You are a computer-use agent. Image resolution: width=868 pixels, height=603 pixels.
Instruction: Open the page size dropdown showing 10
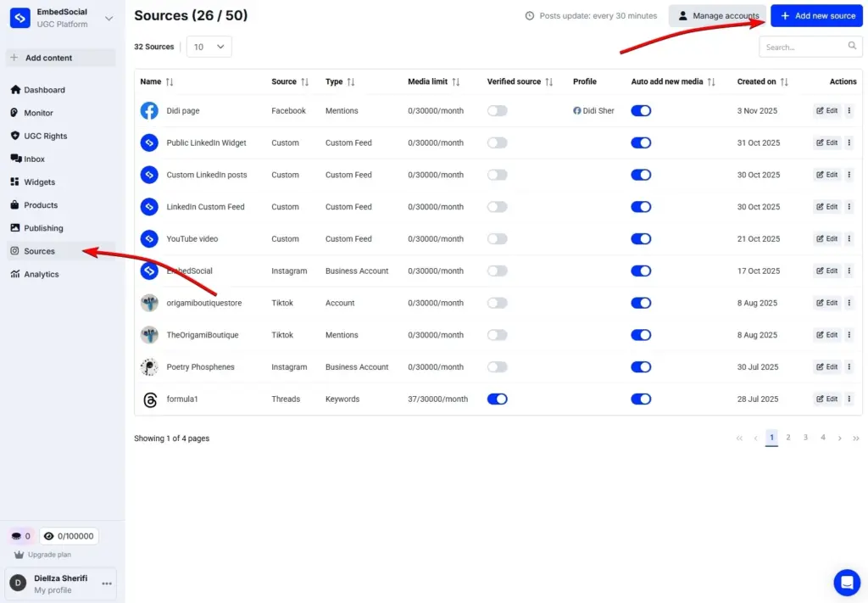pyautogui.click(x=209, y=47)
